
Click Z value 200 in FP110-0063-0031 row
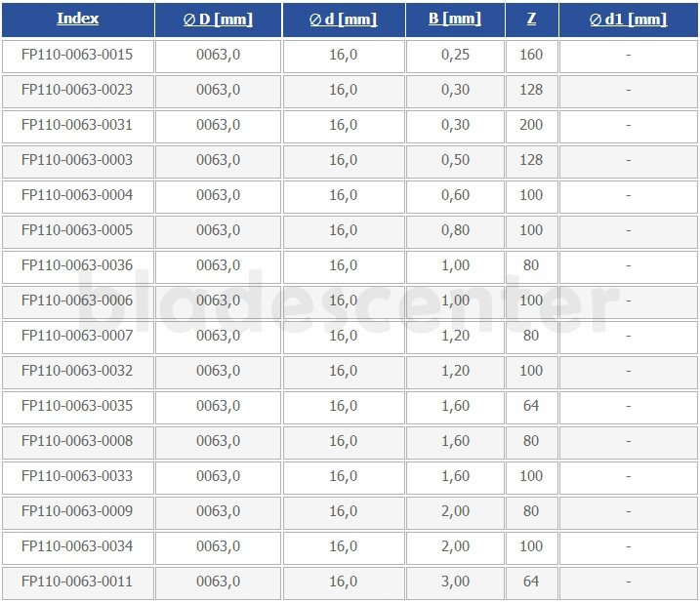pyautogui.click(x=531, y=125)
